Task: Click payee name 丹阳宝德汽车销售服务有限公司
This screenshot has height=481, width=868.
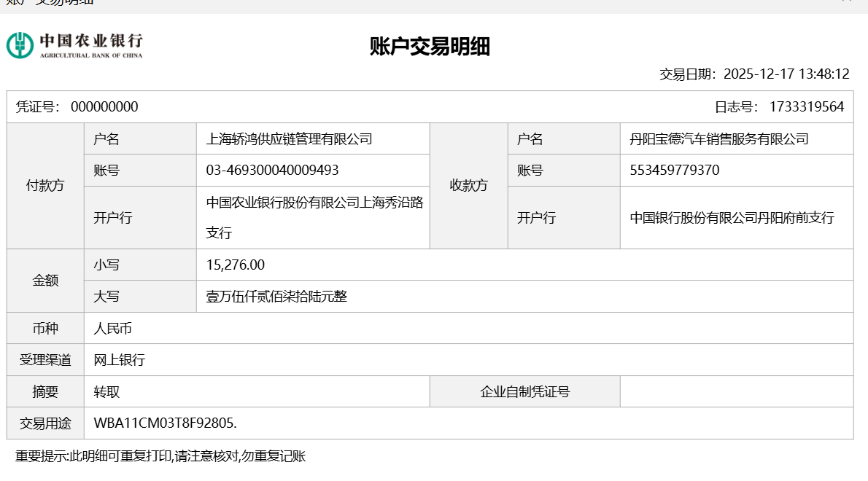Action: coord(719,139)
